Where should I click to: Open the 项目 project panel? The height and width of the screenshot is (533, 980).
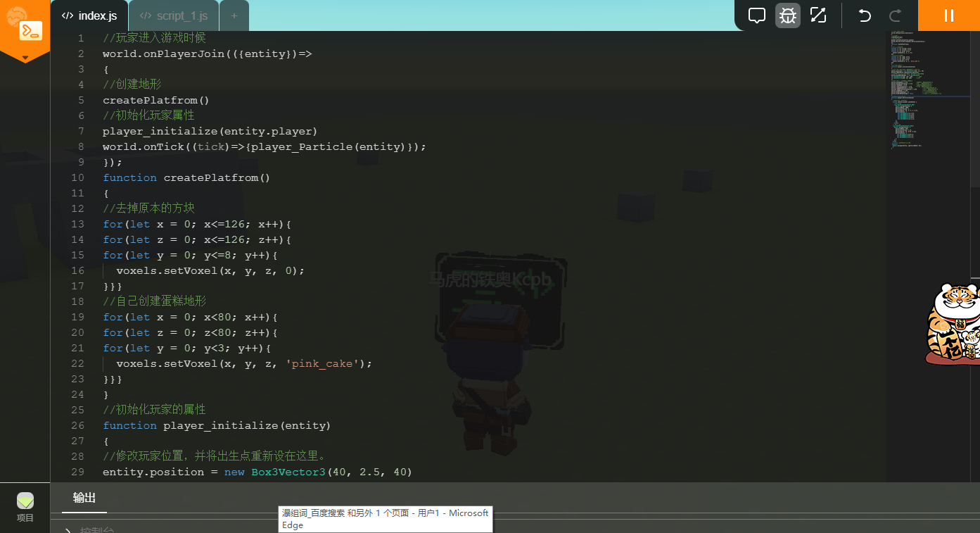point(25,507)
